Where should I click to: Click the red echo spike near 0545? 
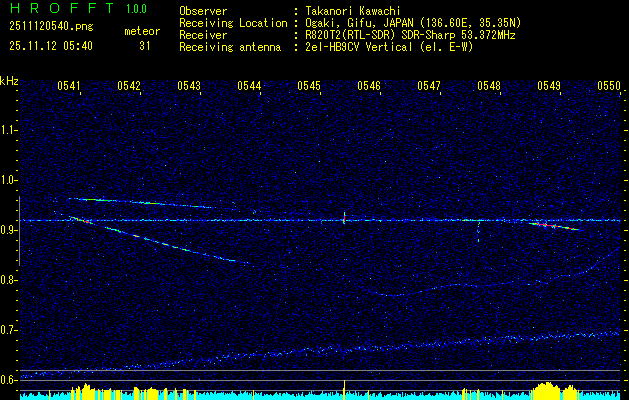coord(344,218)
